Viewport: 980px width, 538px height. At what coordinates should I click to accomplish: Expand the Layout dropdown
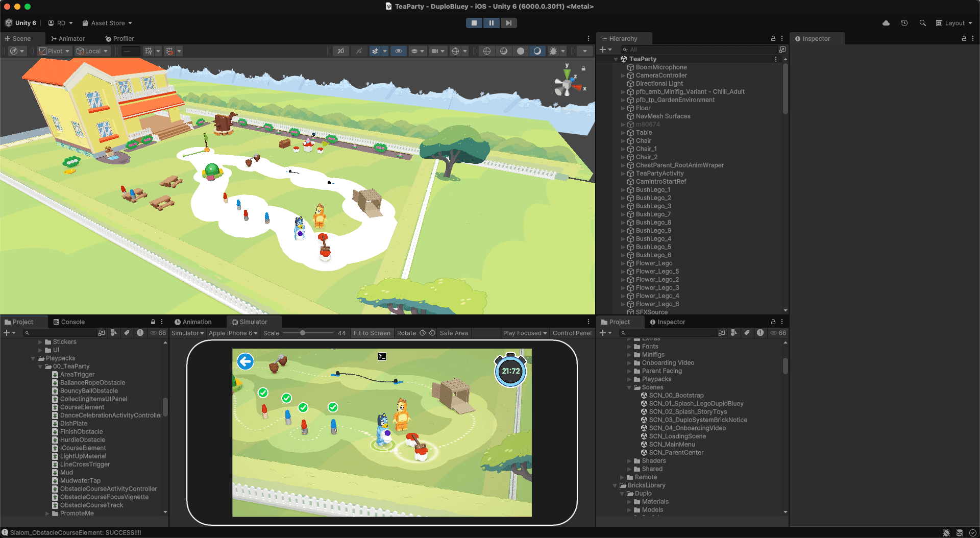tap(954, 23)
